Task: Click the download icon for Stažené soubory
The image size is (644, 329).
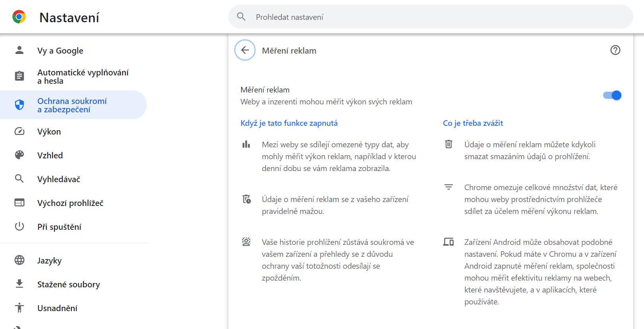Action: click(x=19, y=284)
